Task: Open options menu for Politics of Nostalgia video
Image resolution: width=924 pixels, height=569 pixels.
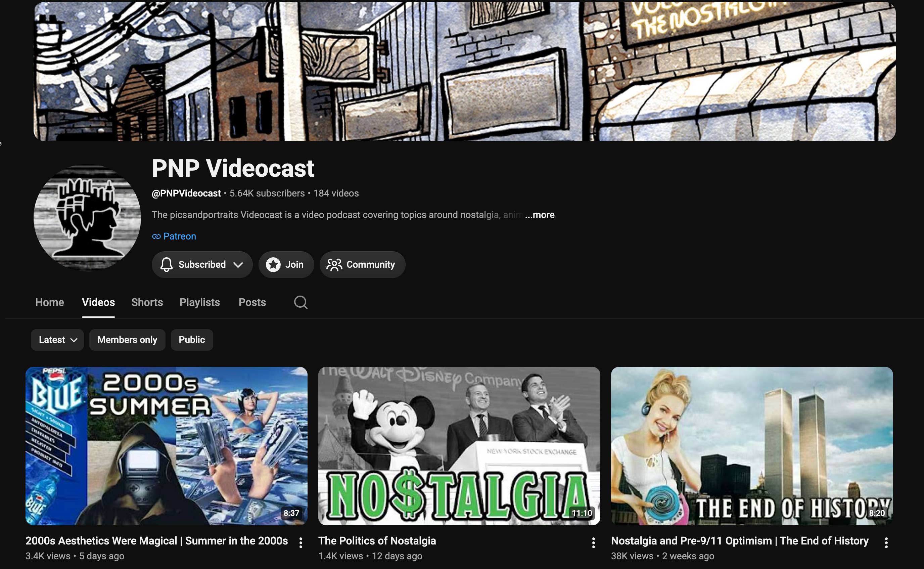Action: coord(593,542)
